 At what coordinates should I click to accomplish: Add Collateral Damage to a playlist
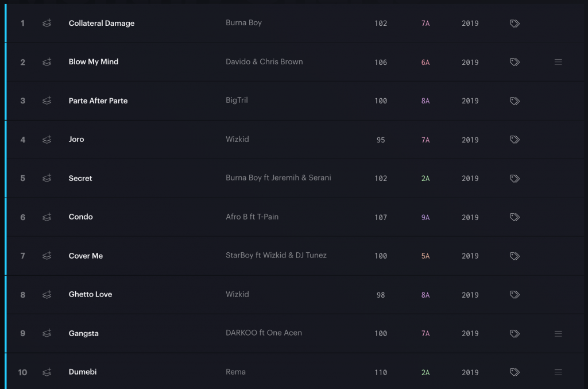(x=47, y=23)
